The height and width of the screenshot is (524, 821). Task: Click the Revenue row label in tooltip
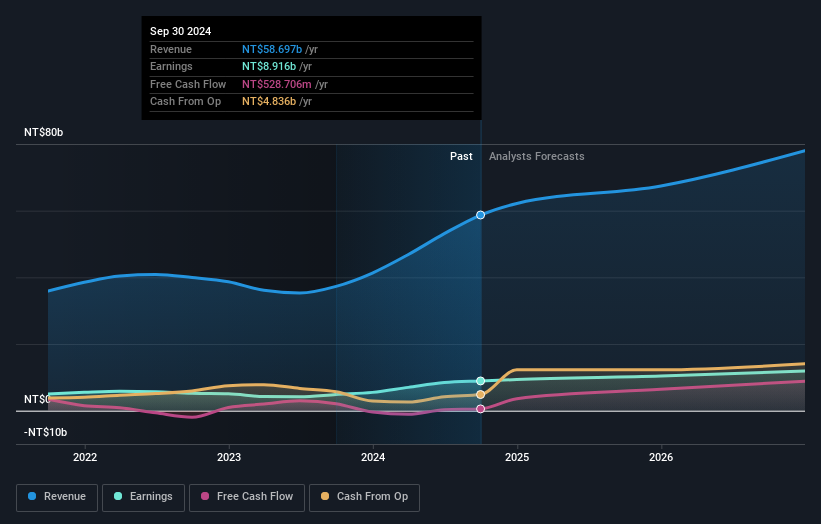click(x=171, y=49)
